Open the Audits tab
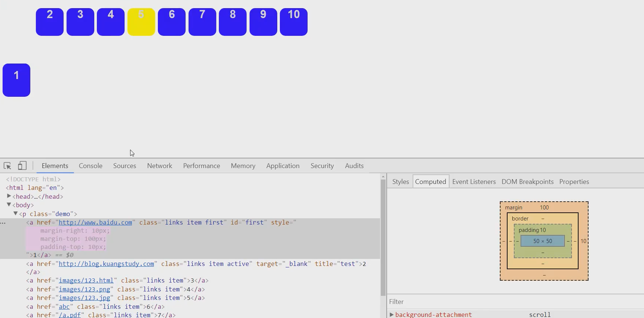This screenshot has width=644, height=318. click(x=354, y=166)
